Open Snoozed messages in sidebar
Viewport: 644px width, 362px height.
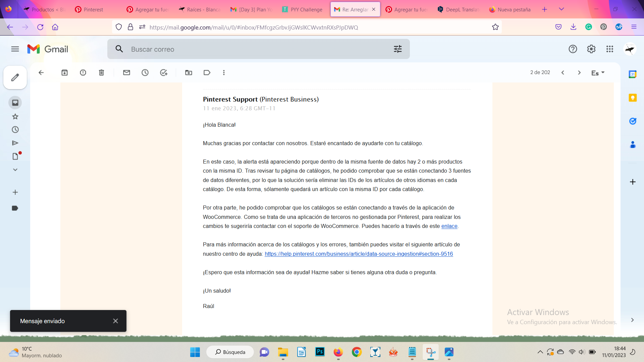[x=15, y=130]
